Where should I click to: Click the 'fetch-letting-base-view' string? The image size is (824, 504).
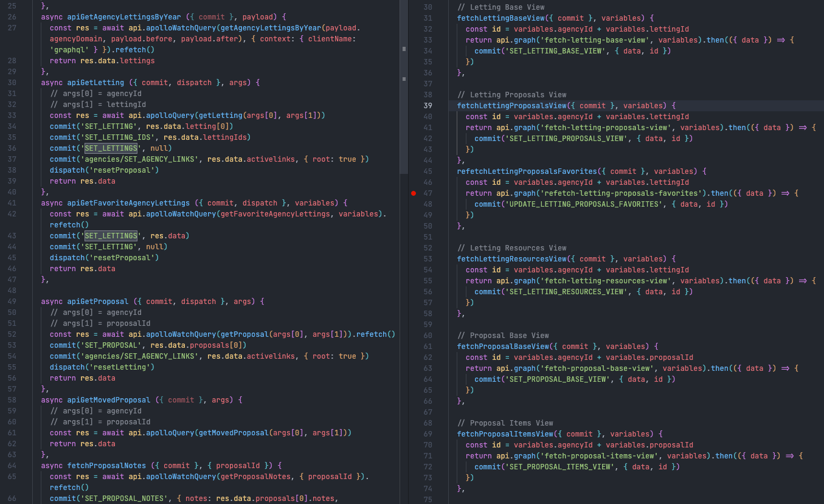595,40
